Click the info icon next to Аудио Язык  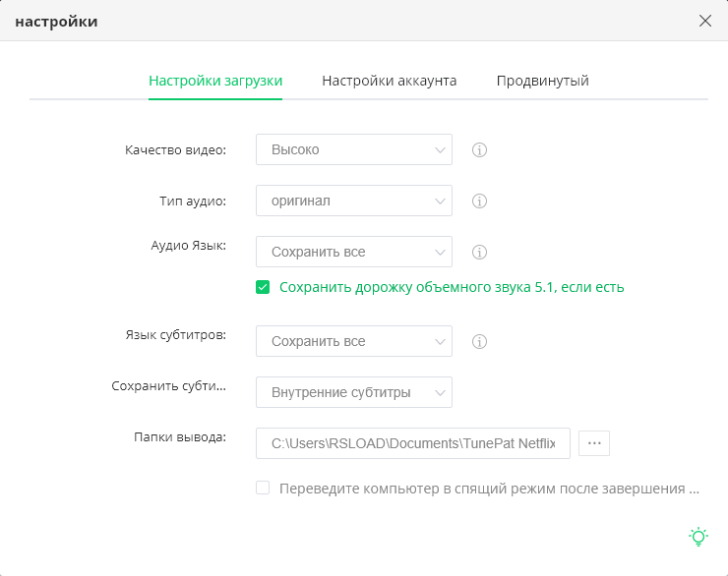click(x=479, y=252)
